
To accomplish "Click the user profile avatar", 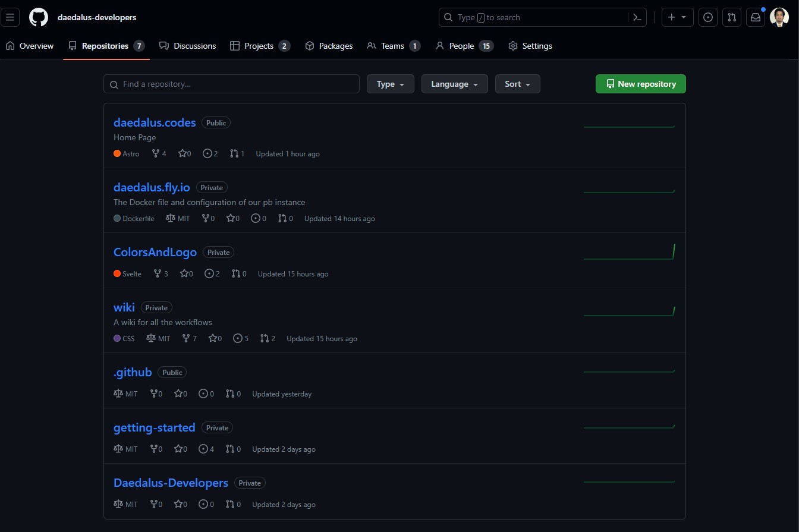I will (x=779, y=17).
